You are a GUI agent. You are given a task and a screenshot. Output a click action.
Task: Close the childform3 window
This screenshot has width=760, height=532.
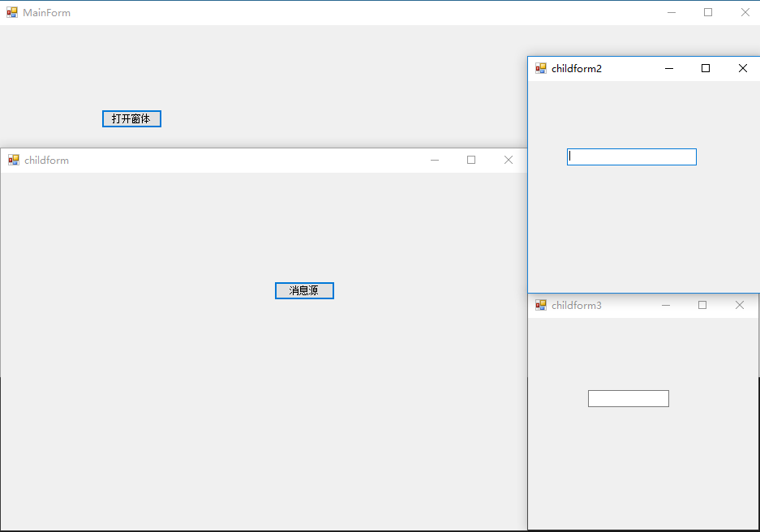pos(739,305)
